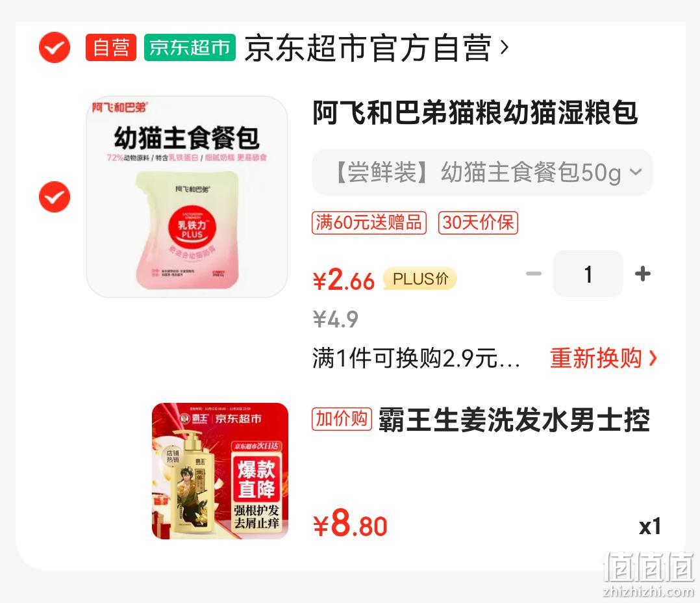Screen dimensions: 700x603
Task: Tap the green 京东超市 badge
Action: 190,47
